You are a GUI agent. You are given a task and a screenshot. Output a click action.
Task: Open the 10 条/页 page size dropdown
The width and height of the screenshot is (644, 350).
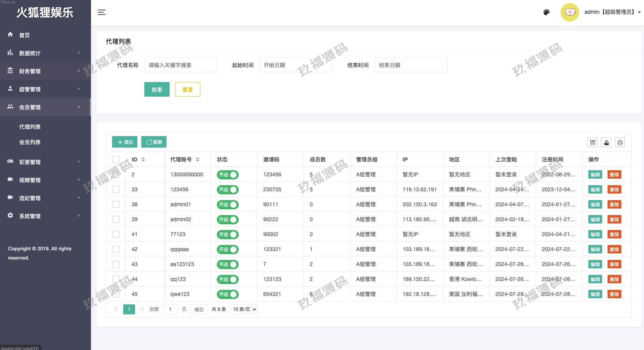244,309
